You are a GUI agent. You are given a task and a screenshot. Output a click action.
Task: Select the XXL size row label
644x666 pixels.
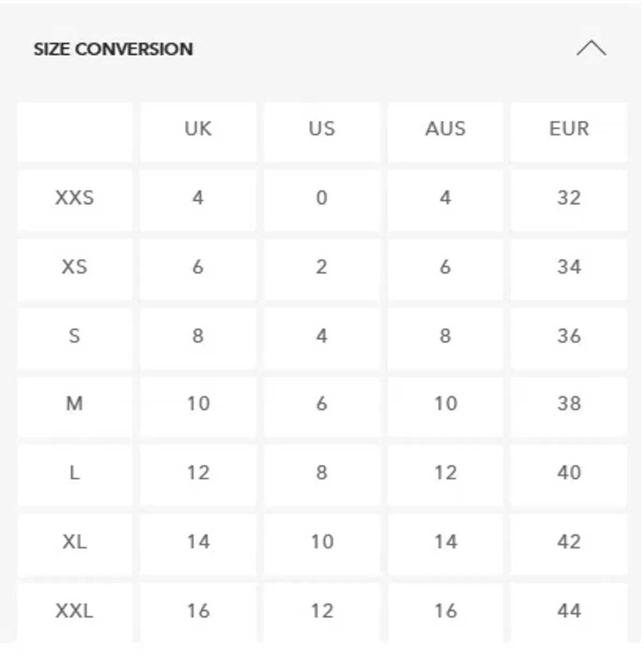tap(75, 611)
